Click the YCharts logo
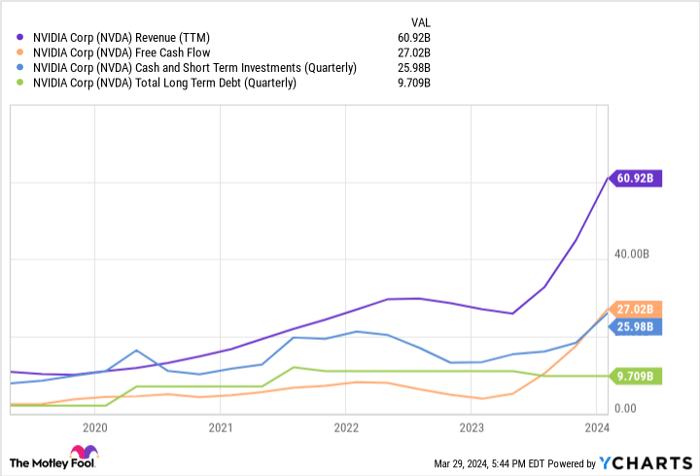 click(x=646, y=463)
